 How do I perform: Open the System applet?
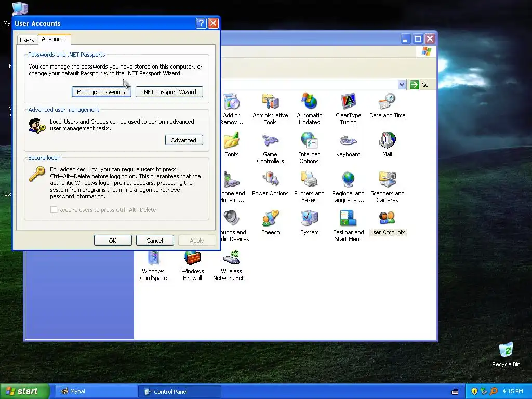tap(310, 223)
